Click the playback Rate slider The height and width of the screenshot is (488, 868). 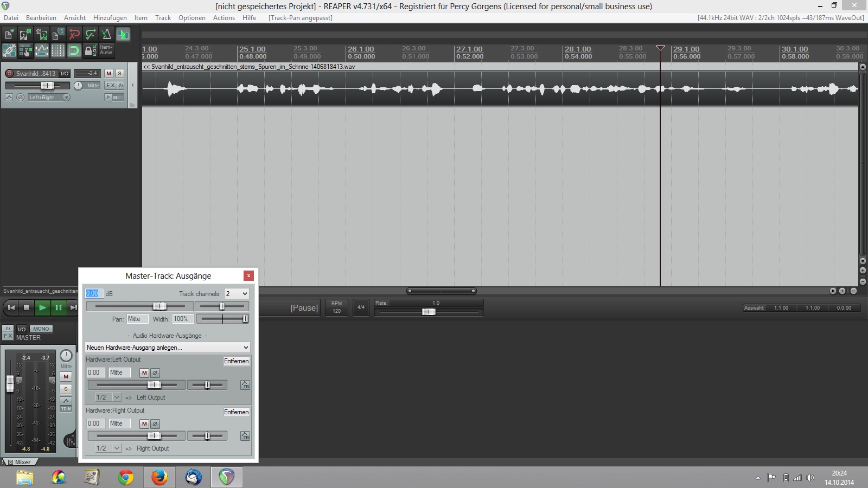428,311
